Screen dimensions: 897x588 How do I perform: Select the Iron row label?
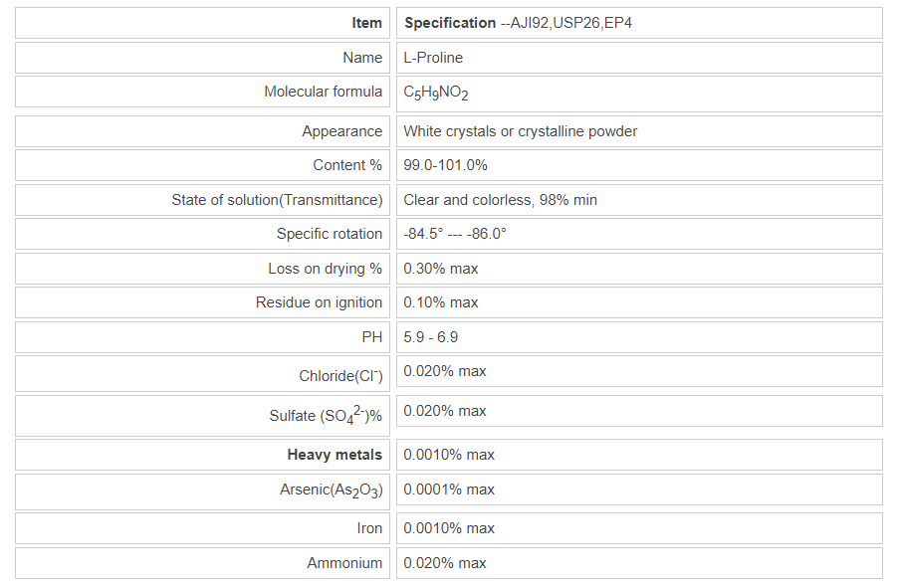pyautogui.click(x=369, y=528)
